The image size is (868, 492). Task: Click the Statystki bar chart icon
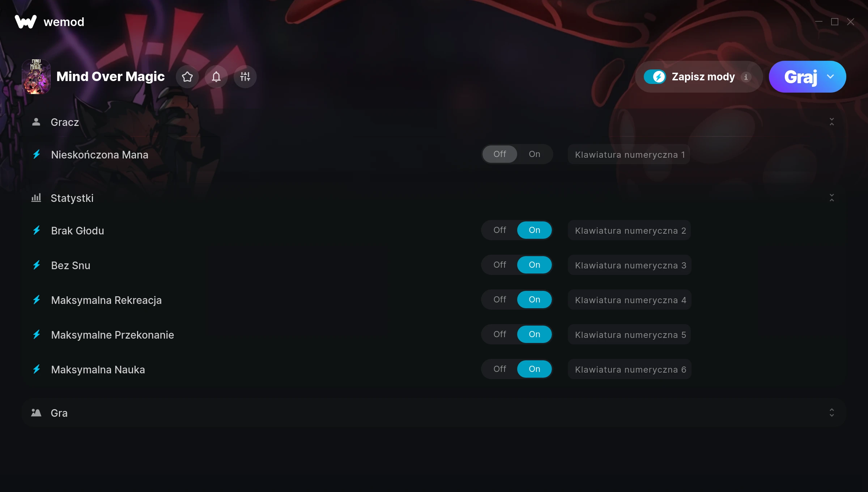point(36,198)
